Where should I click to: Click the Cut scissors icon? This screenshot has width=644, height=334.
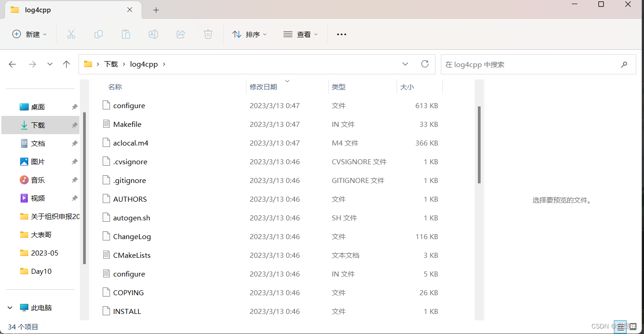(71, 34)
